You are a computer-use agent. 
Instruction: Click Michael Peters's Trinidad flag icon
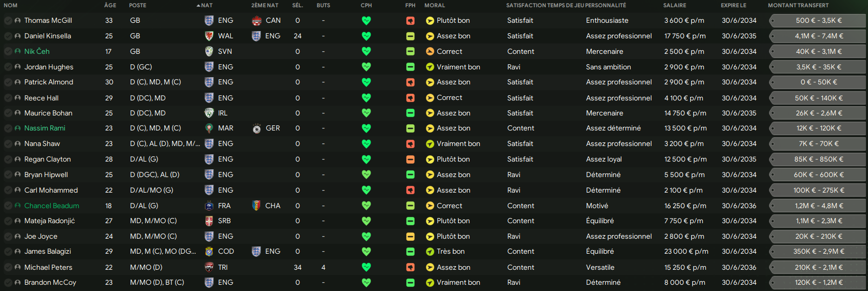pos(209,267)
